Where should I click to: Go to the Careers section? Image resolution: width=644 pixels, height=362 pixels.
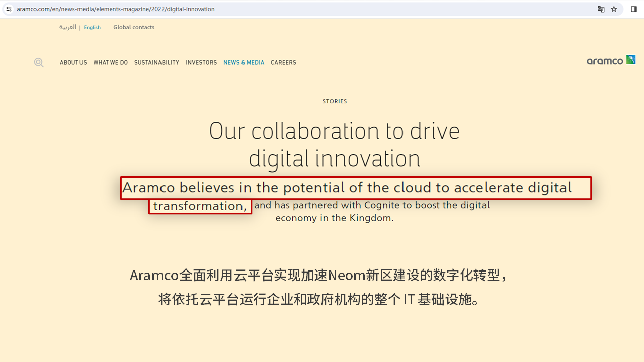coord(283,63)
